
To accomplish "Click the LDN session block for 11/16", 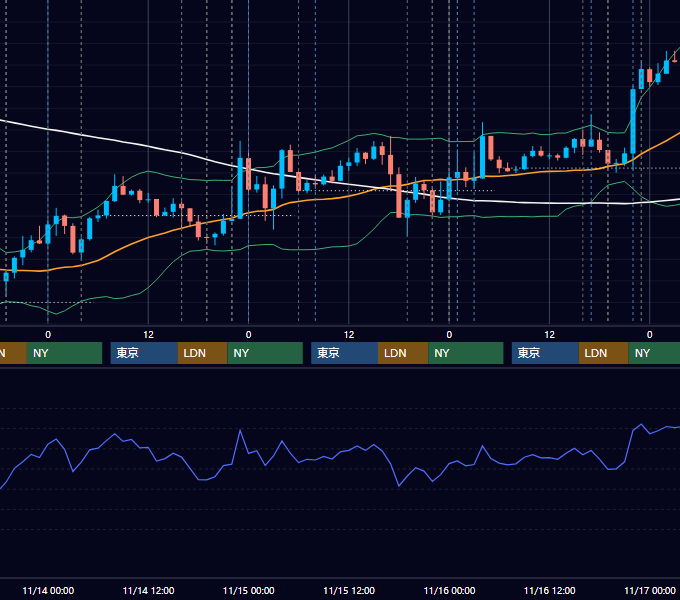I will [x=604, y=353].
